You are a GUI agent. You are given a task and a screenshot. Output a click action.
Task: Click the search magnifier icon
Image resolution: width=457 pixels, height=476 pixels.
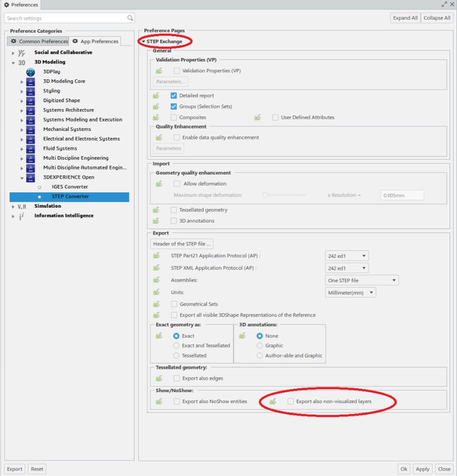coord(130,18)
